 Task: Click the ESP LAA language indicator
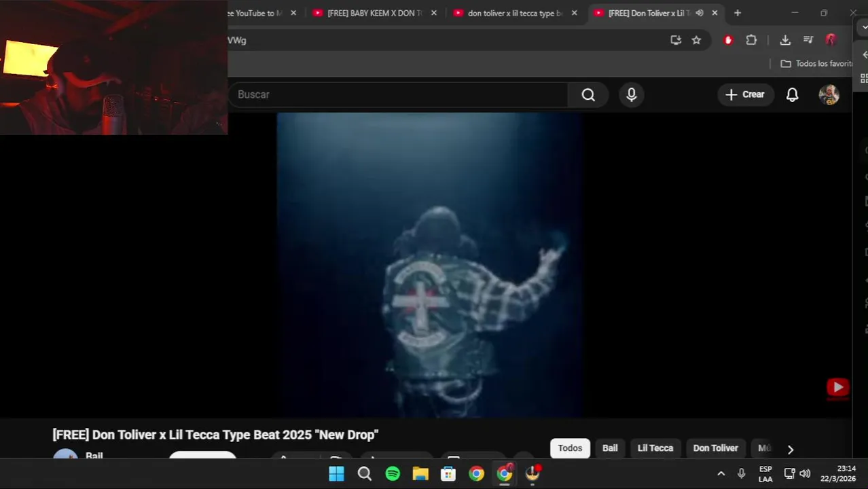[x=765, y=474]
